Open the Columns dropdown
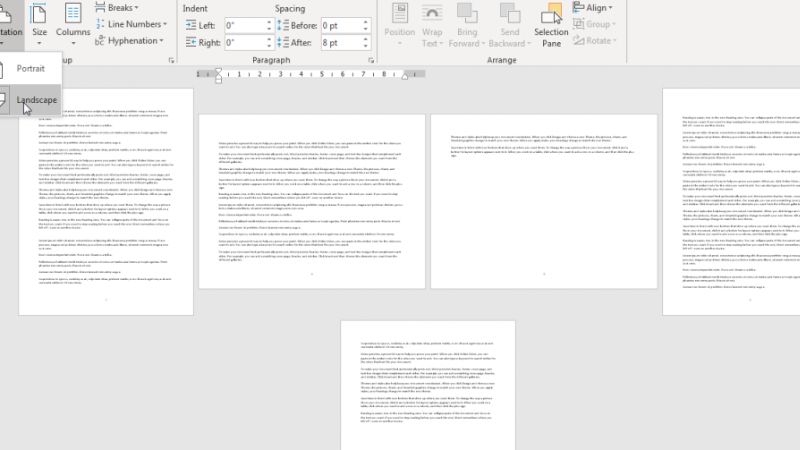 (73, 26)
